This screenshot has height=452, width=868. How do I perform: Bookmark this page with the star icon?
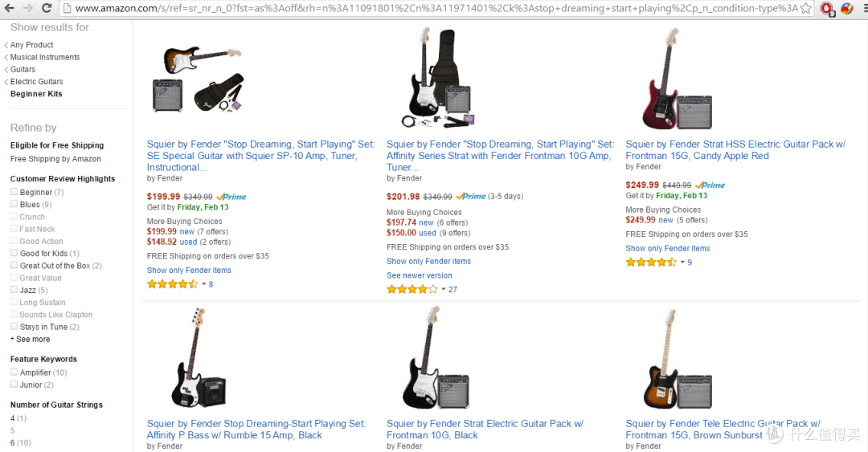pyautogui.click(x=807, y=8)
